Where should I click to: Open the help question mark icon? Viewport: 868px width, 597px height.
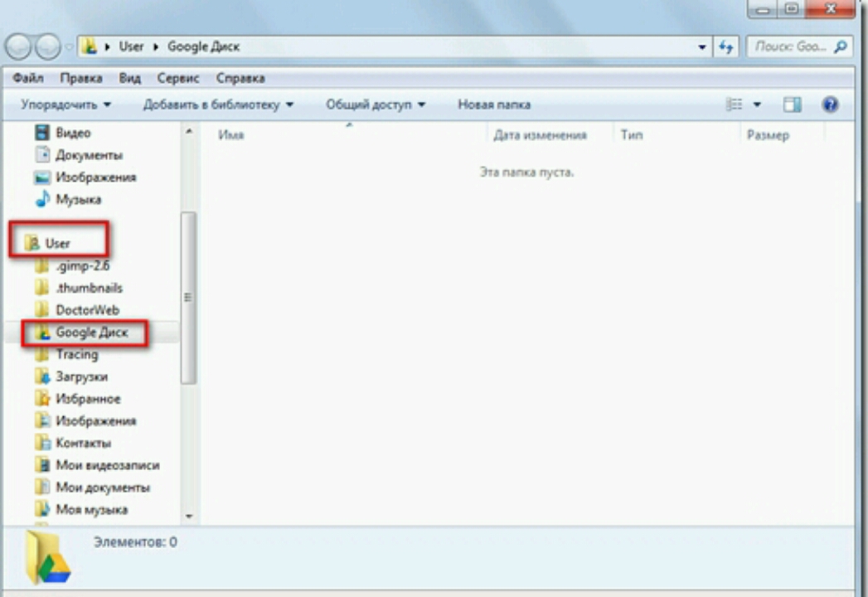[830, 104]
